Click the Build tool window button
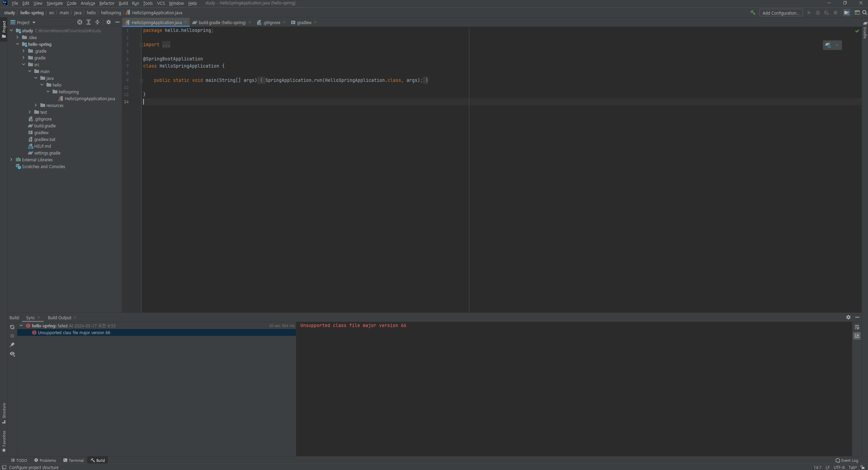 pos(98,460)
